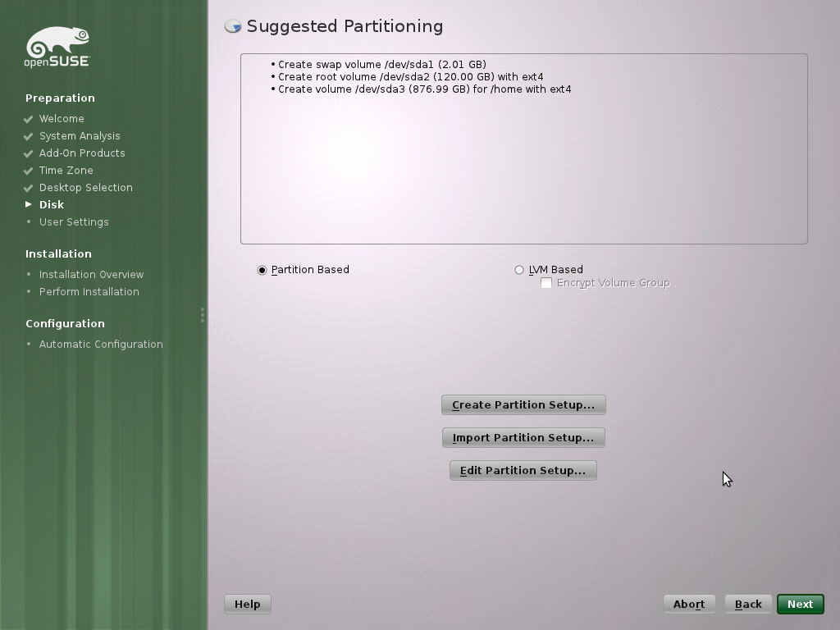This screenshot has height=630, width=840.
Task: Click the disk icon beside Suggested Partitioning
Action: coord(233,25)
